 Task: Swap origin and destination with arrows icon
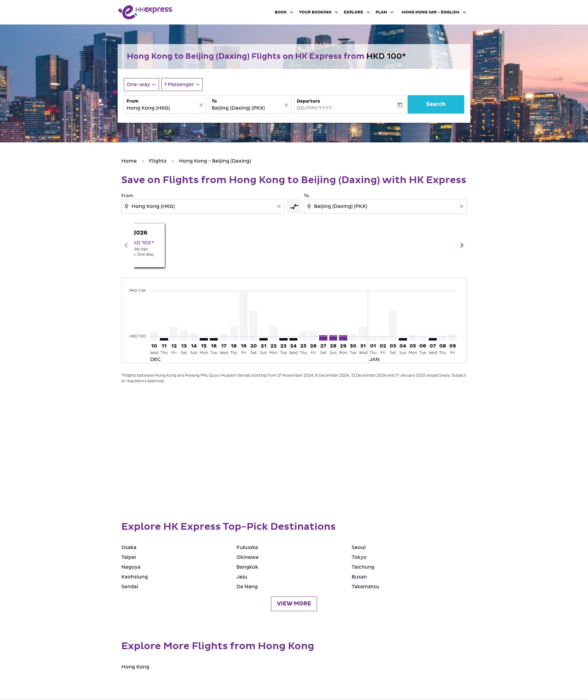294,207
